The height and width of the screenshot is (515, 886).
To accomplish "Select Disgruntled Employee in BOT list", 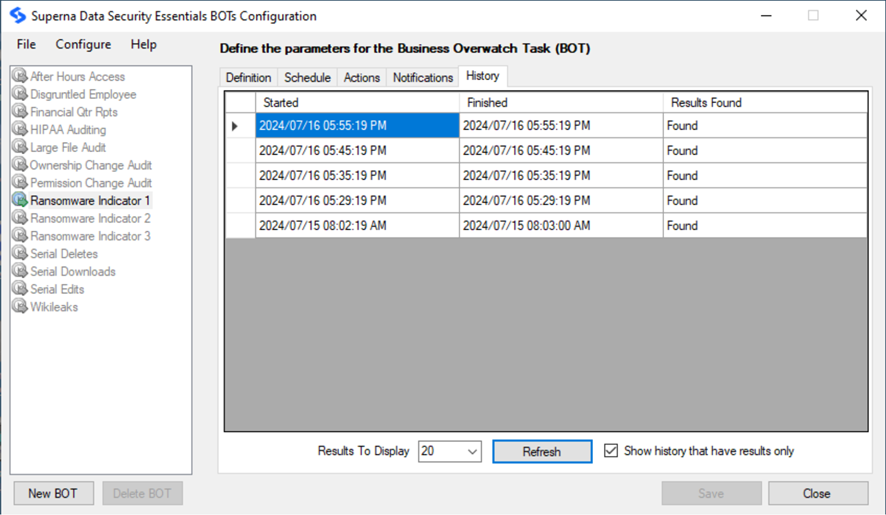I will [x=83, y=94].
